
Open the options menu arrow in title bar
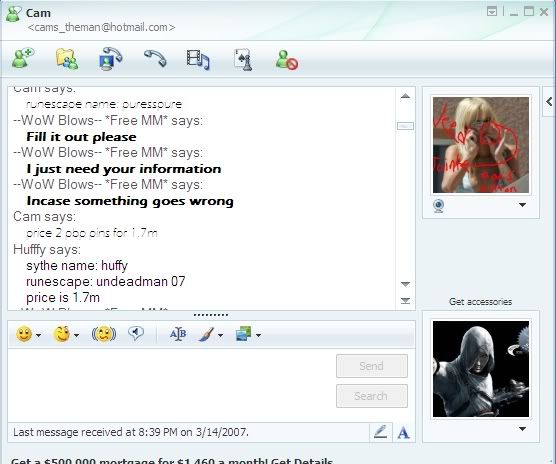tap(492, 11)
